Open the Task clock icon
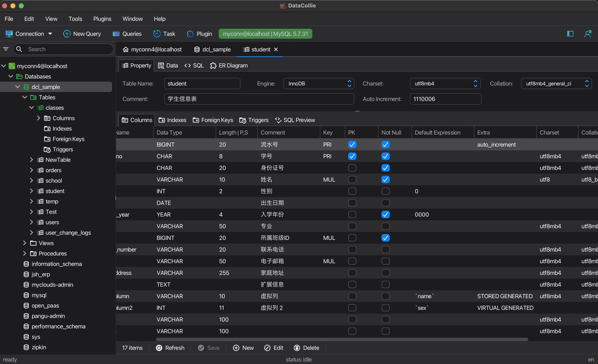The image size is (598, 364). click(x=157, y=34)
